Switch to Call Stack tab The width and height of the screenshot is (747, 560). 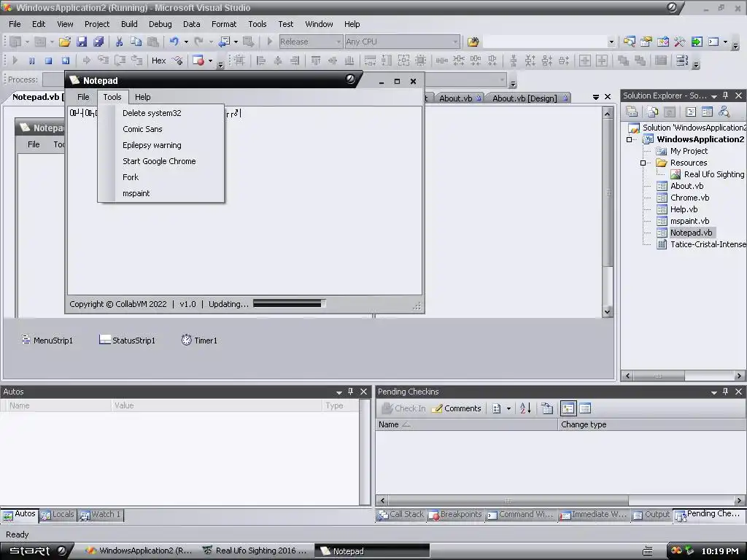401,515
